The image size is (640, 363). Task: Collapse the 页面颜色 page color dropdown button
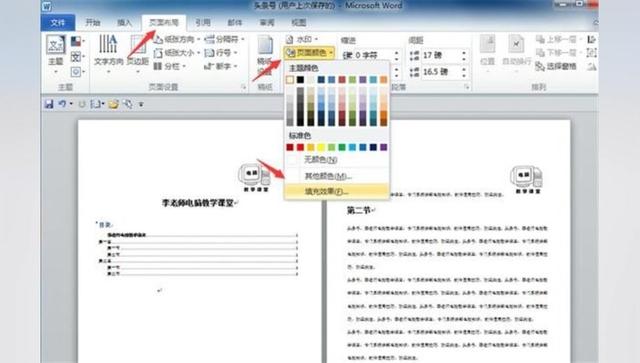tap(309, 53)
